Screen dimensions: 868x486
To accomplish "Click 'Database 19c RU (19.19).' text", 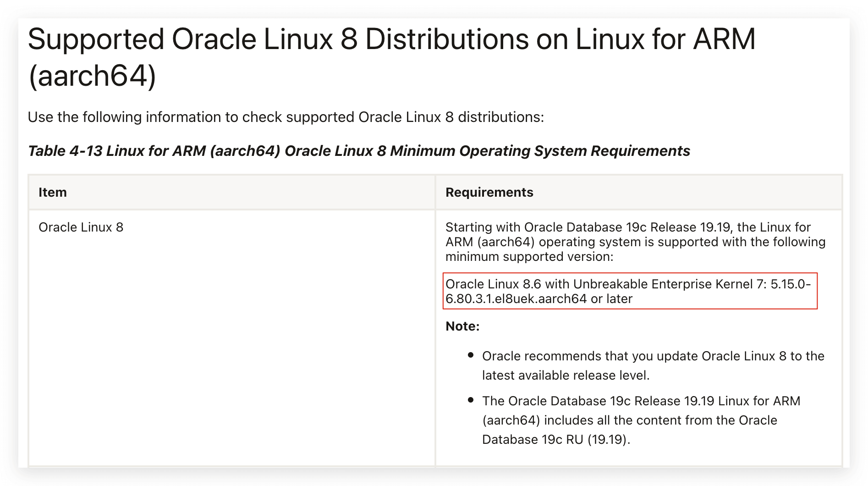I will point(556,439).
